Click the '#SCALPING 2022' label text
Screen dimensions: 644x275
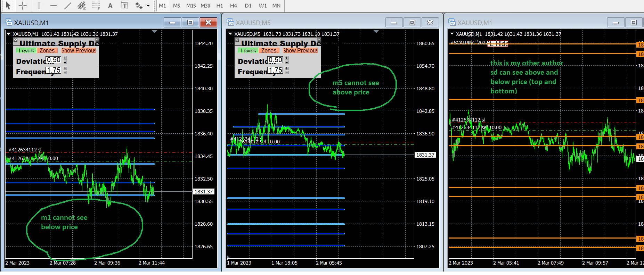(469, 43)
